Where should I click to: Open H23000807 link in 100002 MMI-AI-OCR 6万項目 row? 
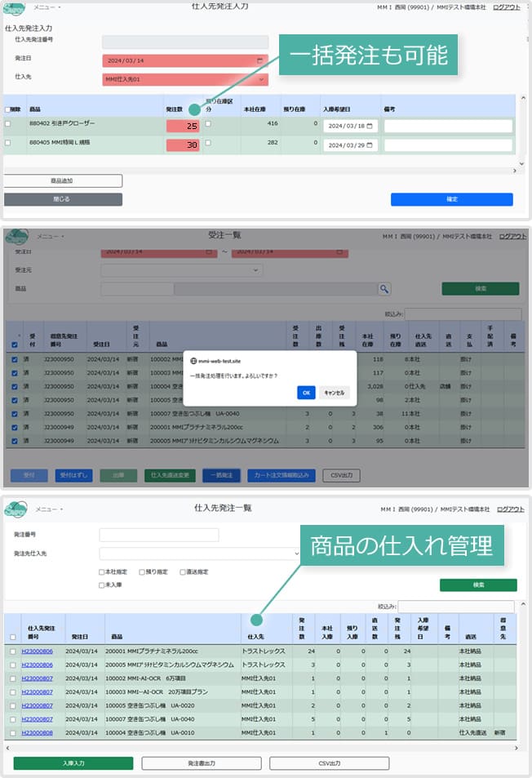click(38, 678)
